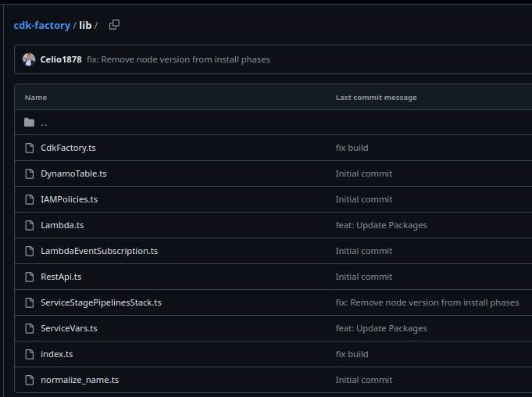Screen dimensions: 532x397
Task: Open the cdk-factory repository breadcrumb link
Action: click(x=41, y=26)
